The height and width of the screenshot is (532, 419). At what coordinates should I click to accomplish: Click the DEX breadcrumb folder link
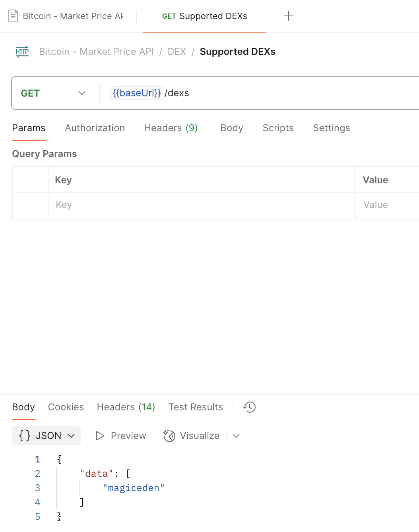[x=177, y=52]
